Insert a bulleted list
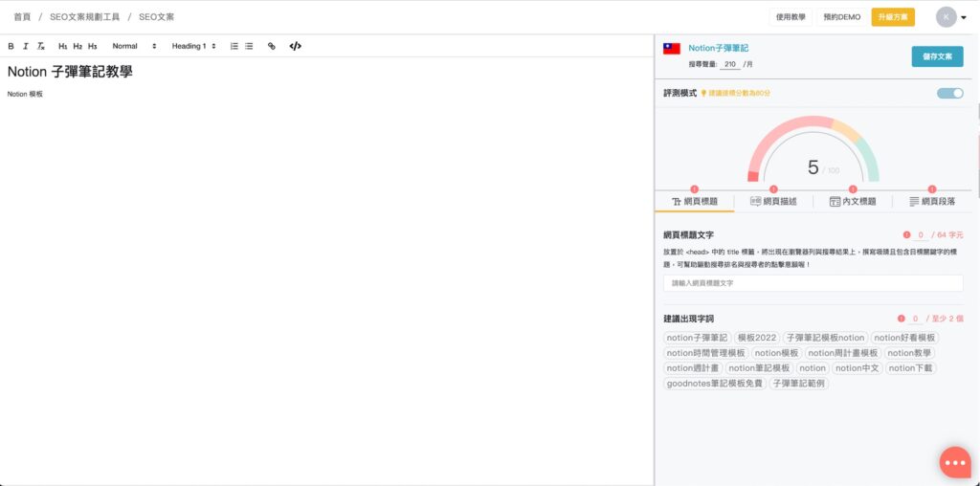 [249, 46]
